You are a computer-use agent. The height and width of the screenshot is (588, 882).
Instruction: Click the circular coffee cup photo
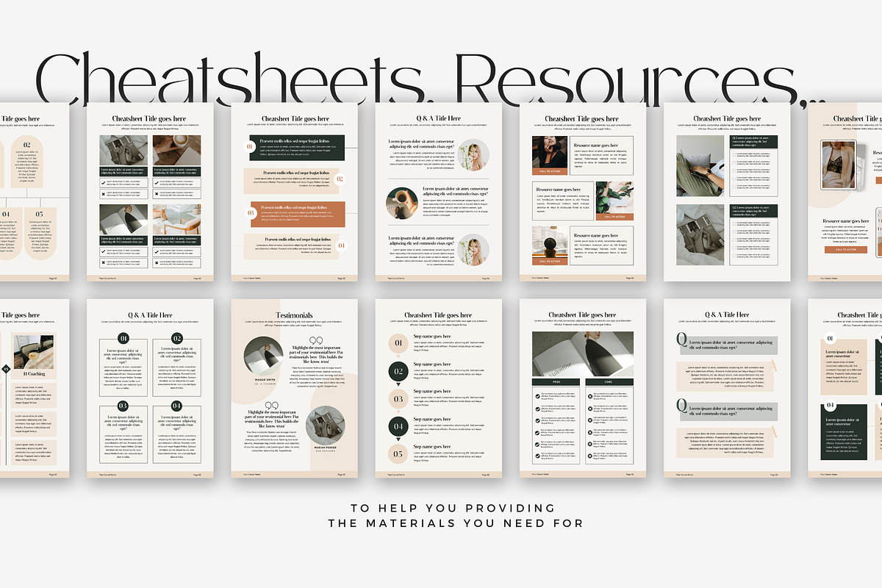pyautogui.click(x=403, y=203)
